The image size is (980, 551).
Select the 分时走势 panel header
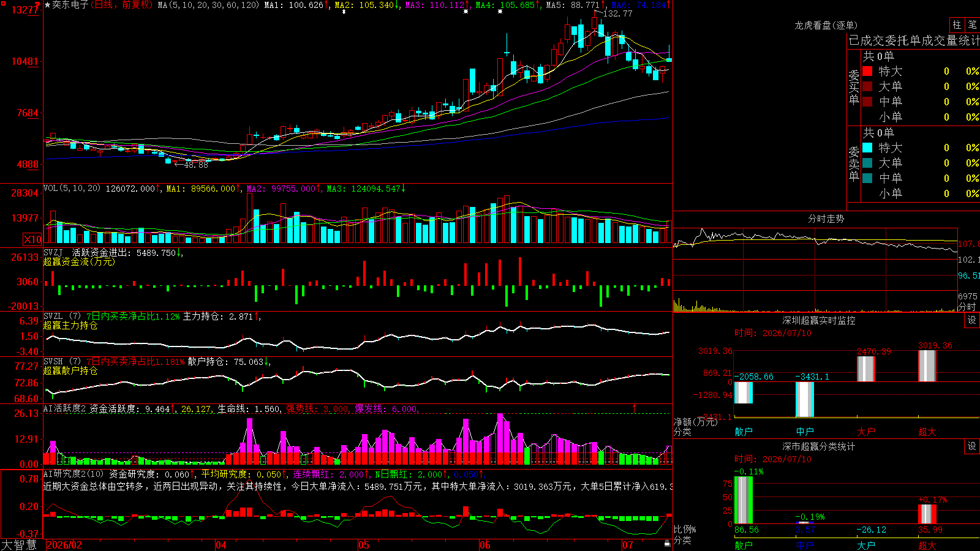826,219
